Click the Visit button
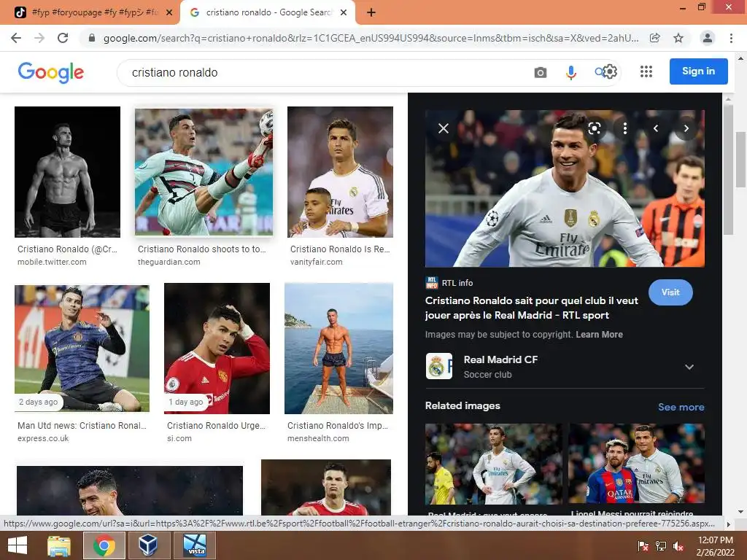This screenshot has width=747, height=560. pyautogui.click(x=670, y=292)
